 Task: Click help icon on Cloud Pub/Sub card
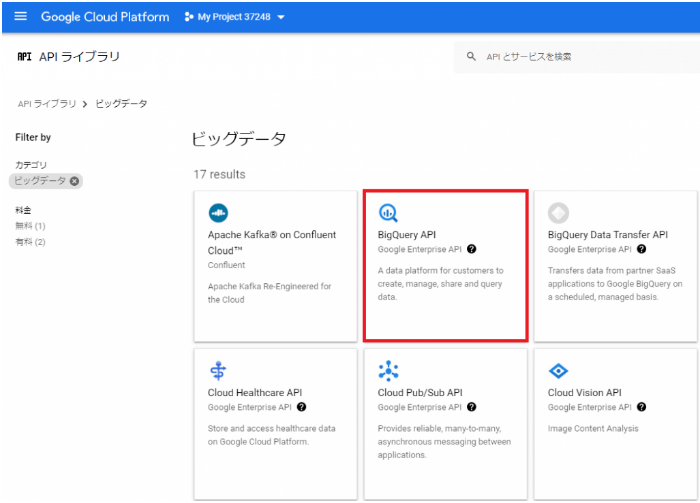click(x=471, y=407)
